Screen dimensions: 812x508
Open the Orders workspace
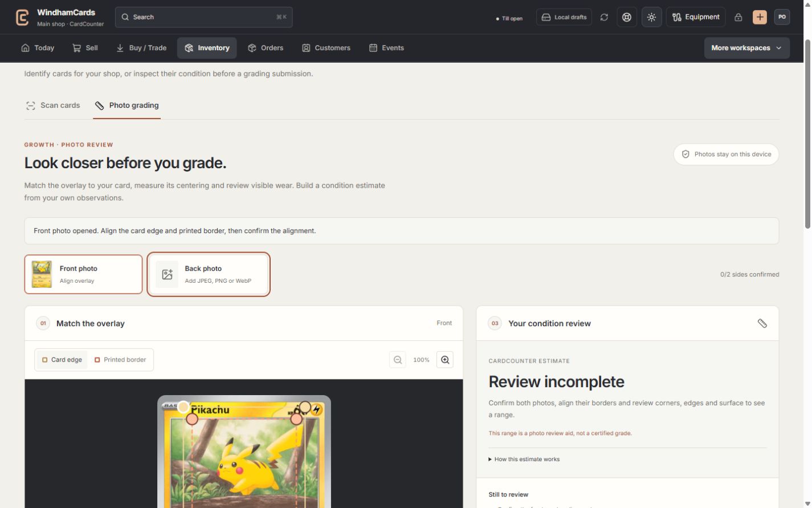point(266,48)
